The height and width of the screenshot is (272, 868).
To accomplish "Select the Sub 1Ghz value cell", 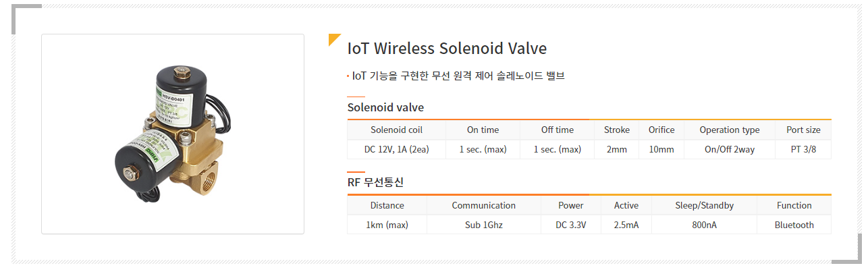I will coord(483,225).
